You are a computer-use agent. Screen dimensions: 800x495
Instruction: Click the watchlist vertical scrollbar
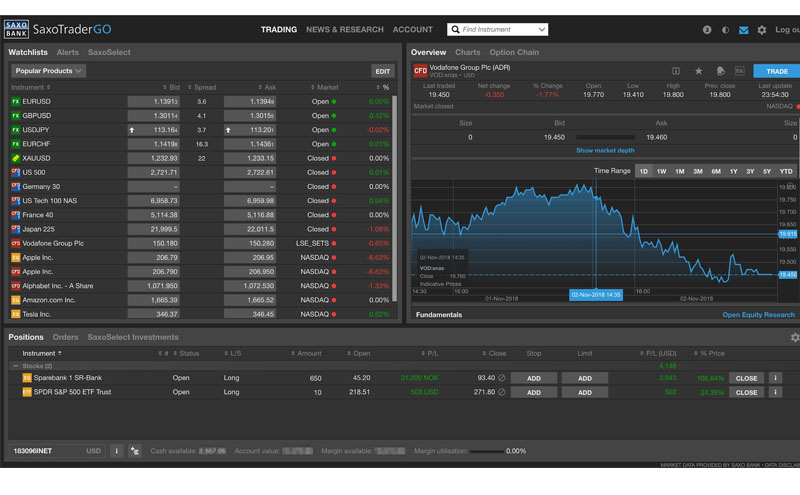click(394, 198)
